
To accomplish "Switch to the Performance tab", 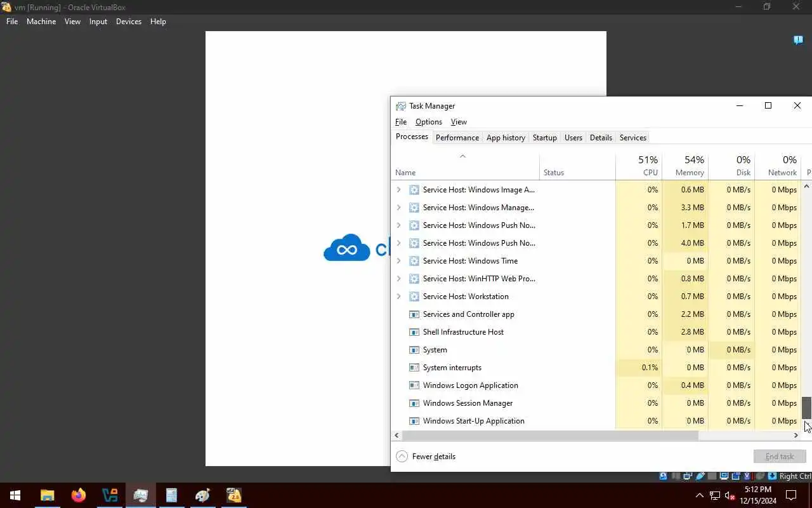I will [457, 138].
